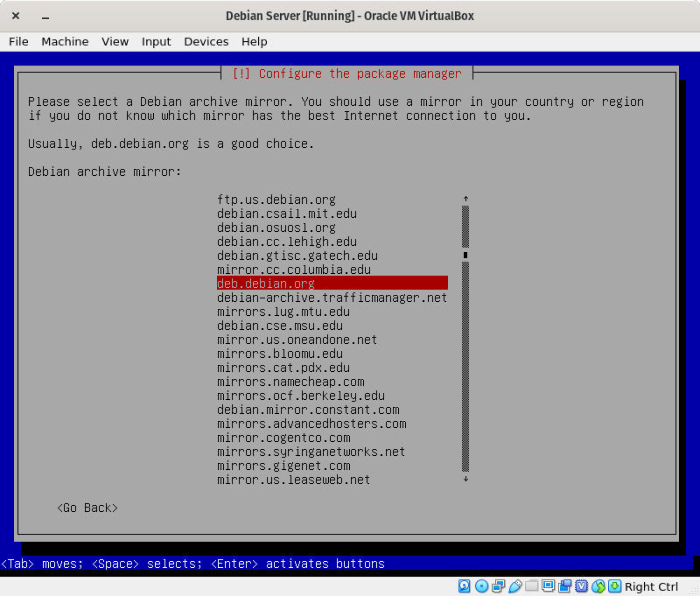Open the View menu
700x596 pixels.
115,41
